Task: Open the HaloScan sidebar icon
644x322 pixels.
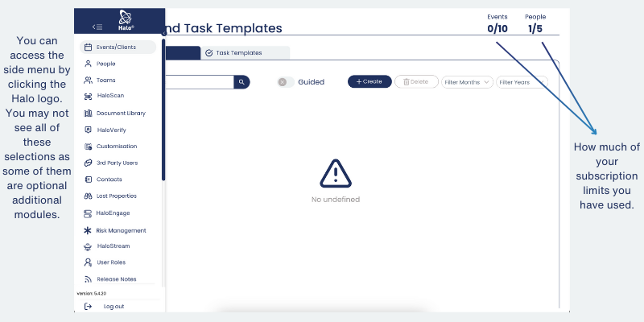Action: [x=89, y=97]
